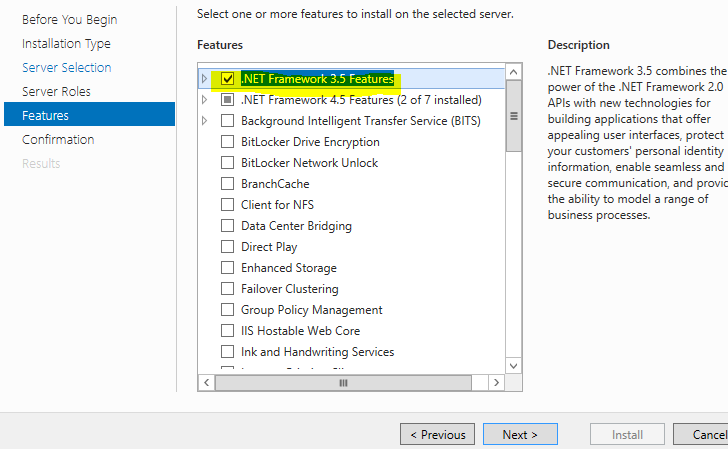Enable IIS Hostable Web Core checkbox

227,331
